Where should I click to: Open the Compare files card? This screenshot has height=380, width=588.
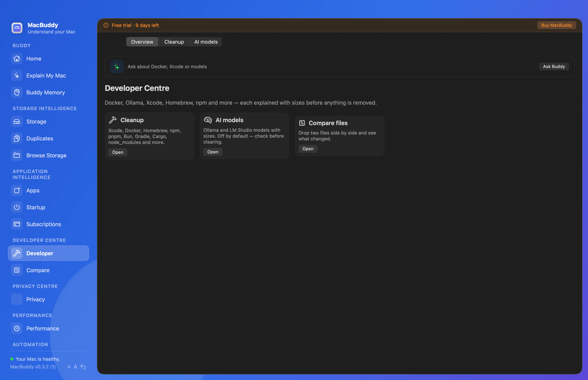pyautogui.click(x=308, y=149)
